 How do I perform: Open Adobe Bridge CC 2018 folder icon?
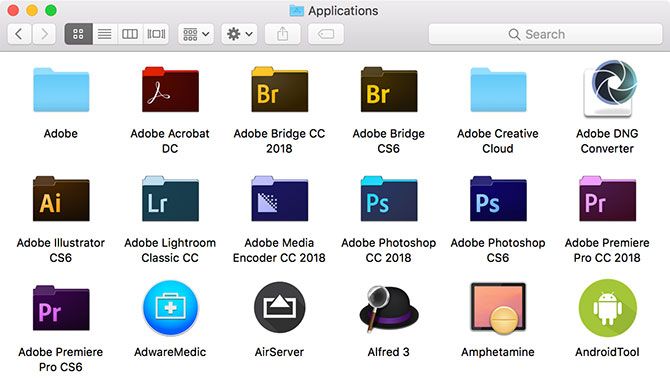(279, 89)
